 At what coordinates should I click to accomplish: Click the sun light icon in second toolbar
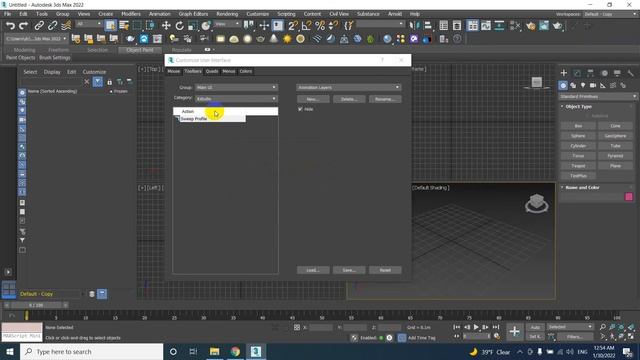pyautogui.click(x=287, y=39)
